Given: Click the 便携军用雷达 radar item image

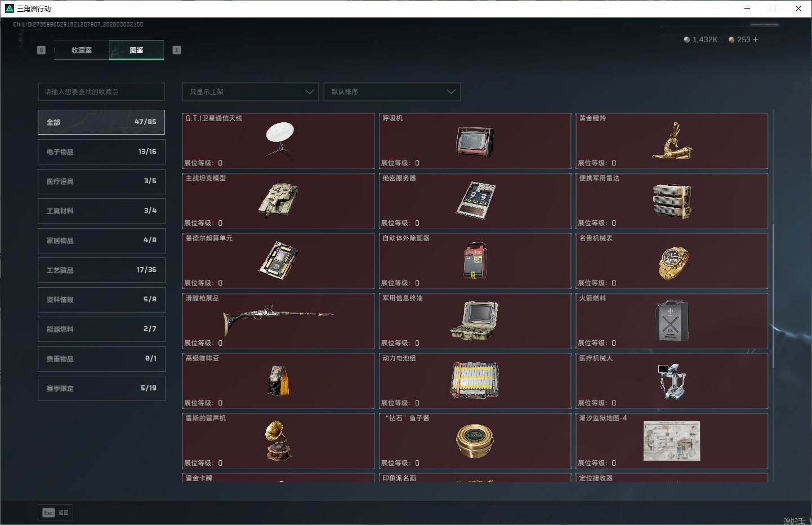Looking at the screenshot, I should tap(672, 201).
